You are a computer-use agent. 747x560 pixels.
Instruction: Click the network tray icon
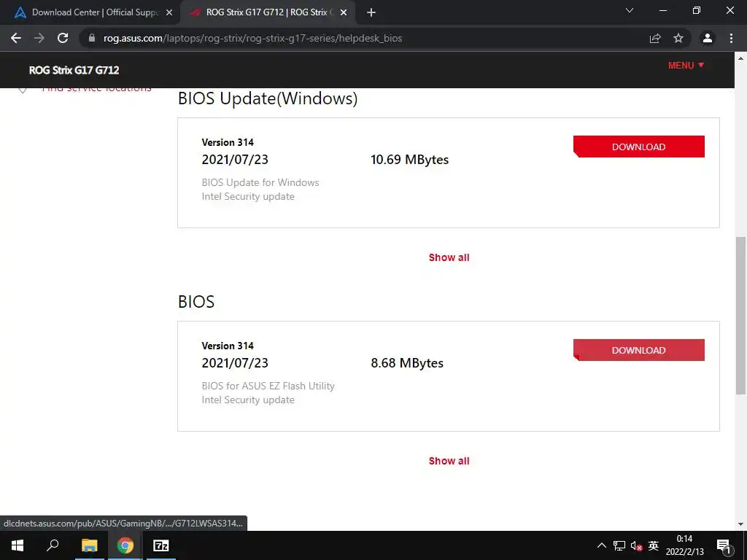point(619,545)
